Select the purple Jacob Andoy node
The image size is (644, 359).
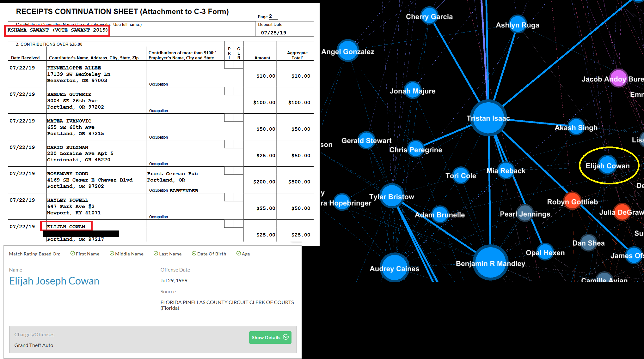618,78
